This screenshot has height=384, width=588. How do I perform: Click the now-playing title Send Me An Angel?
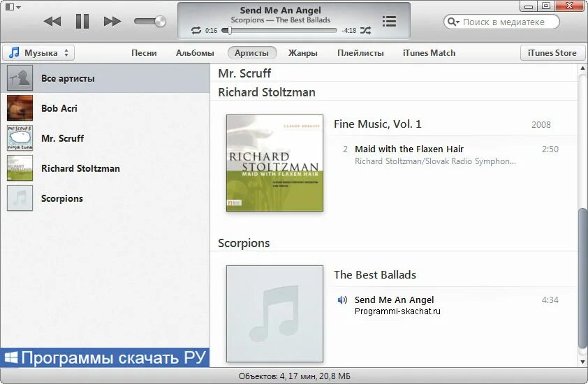[x=281, y=10]
